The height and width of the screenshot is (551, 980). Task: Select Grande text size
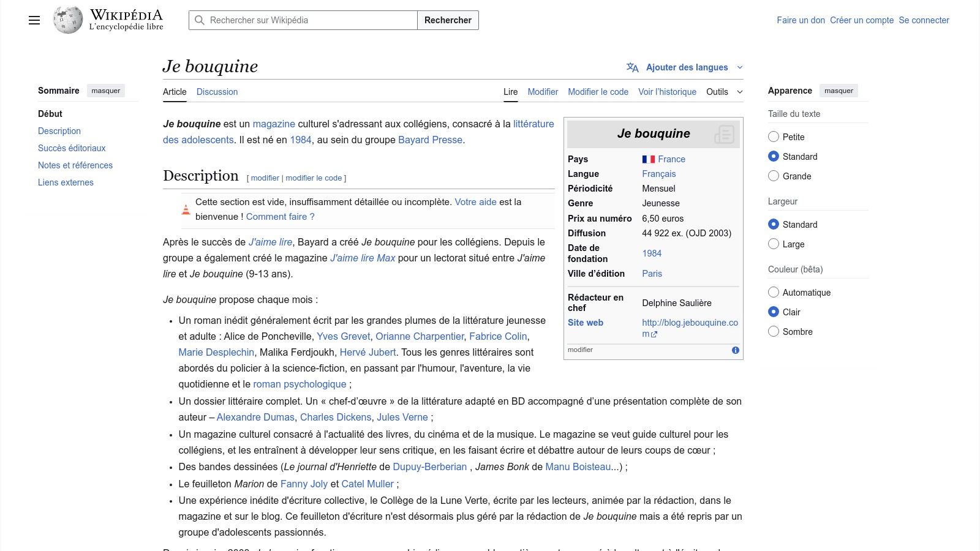(774, 176)
